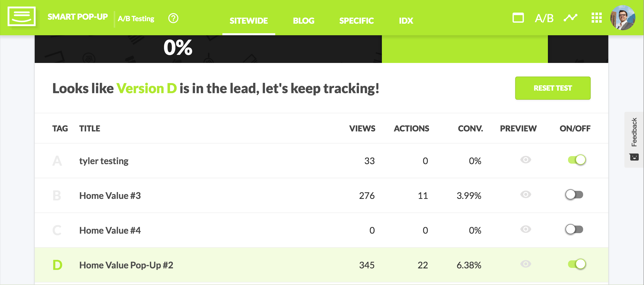Turn off the tyler testing toggle
This screenshot has height=285, width=644.
point(577,160)
